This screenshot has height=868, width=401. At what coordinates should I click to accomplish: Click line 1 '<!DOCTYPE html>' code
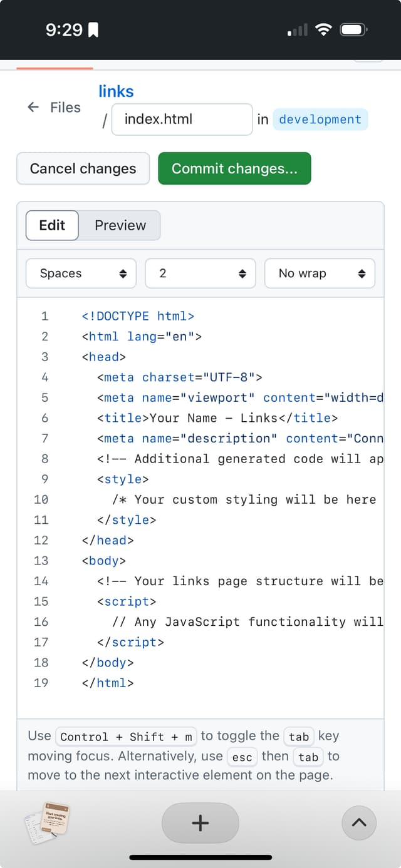click(138, 316)
